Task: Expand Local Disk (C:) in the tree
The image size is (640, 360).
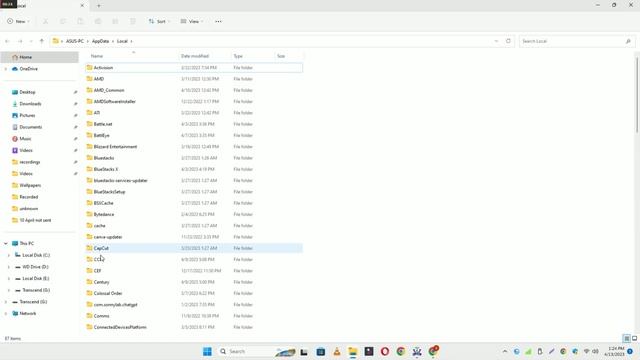Action: (x=9, y=255)
